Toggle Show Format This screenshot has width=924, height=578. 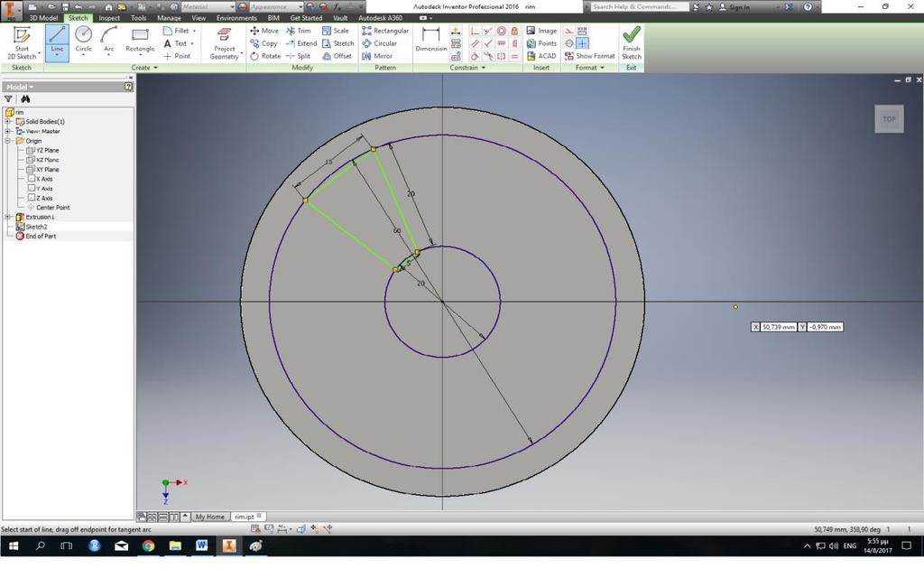[x=589, y=56]
